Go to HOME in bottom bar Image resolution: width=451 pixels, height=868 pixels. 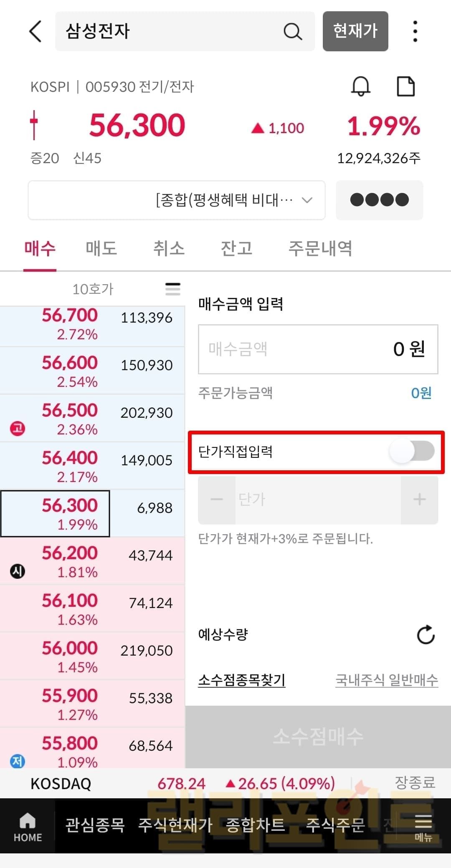[x=28, y=826]
